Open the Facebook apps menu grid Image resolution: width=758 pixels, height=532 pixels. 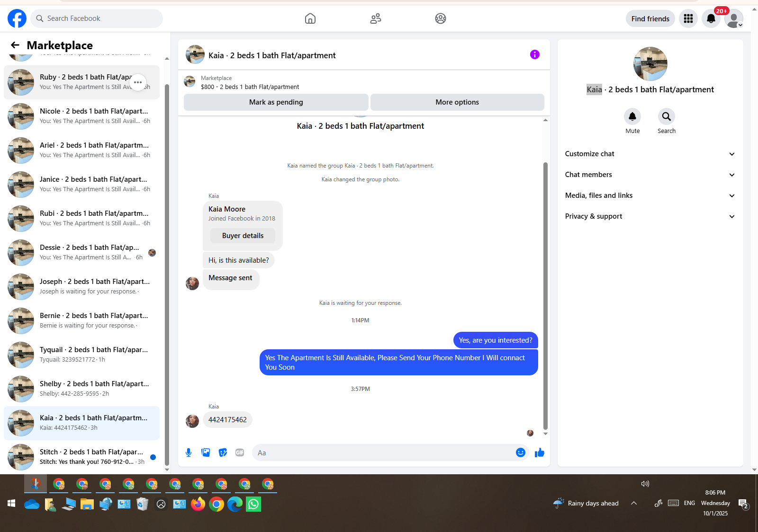click(x=688, y=18)
